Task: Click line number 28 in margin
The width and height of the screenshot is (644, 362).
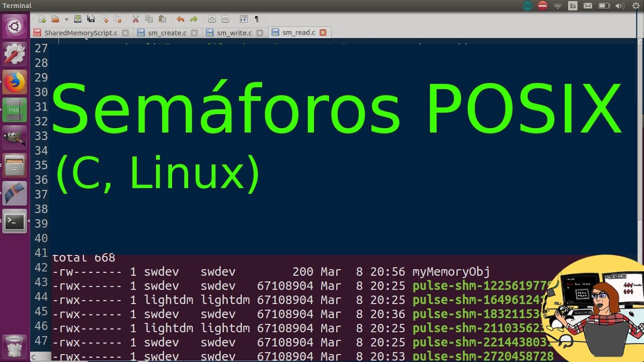Action: coord(41,63)
